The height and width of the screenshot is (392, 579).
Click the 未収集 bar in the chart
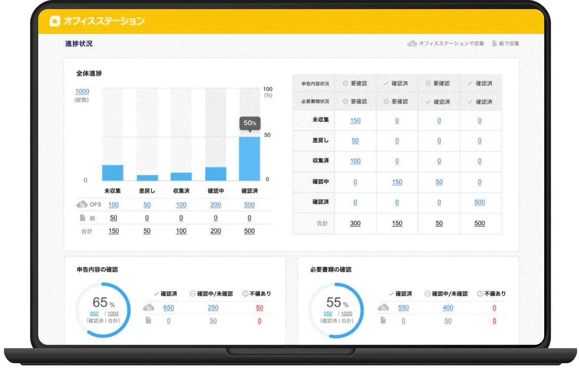click(113, 173)
